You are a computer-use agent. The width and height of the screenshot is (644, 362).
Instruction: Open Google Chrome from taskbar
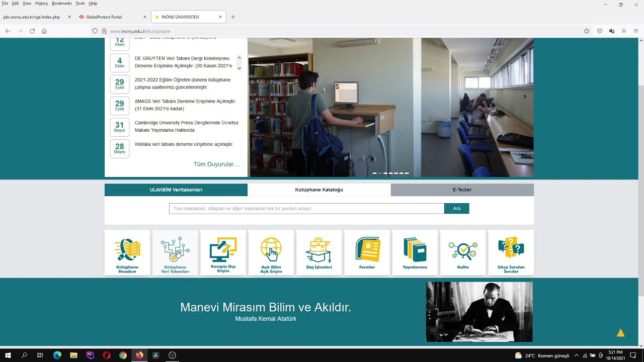[x=123, y=355]
